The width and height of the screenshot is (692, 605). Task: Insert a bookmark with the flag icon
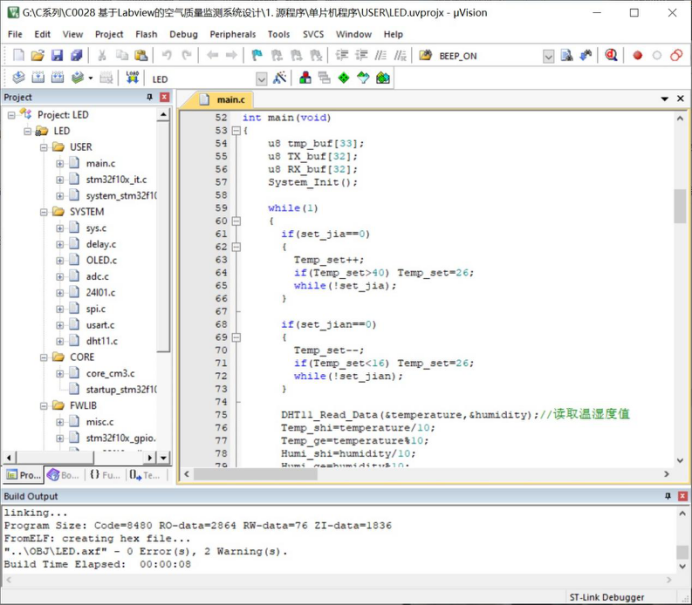pos(256,55)
